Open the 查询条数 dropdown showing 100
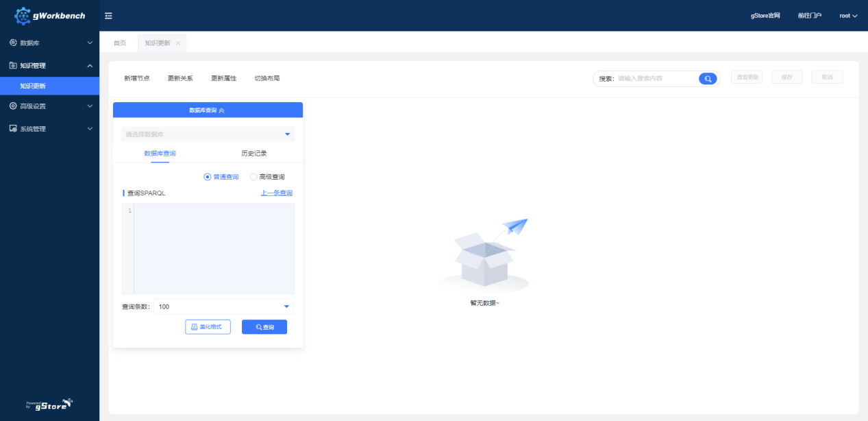The height and width of the screenshot is (421, 868). click(223, 306)
